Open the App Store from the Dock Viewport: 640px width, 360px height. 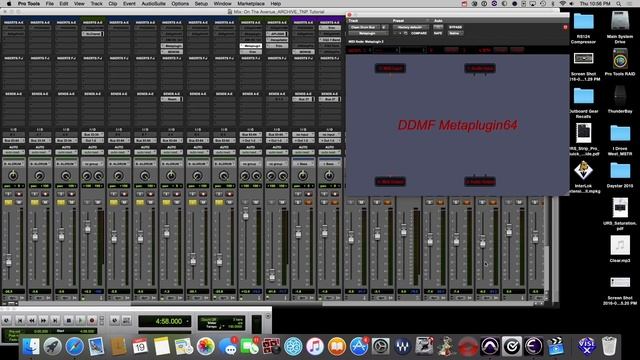tap(359, 347)
